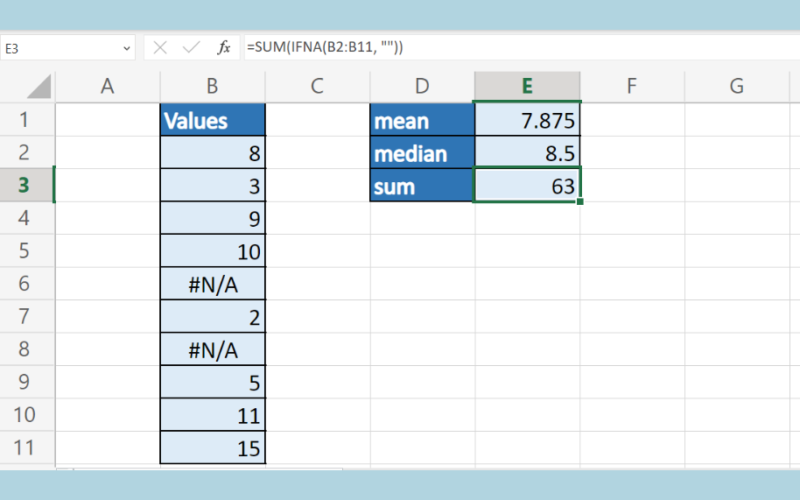Select column G header
This screenshot has width=800, height=500.
(737, 86)
